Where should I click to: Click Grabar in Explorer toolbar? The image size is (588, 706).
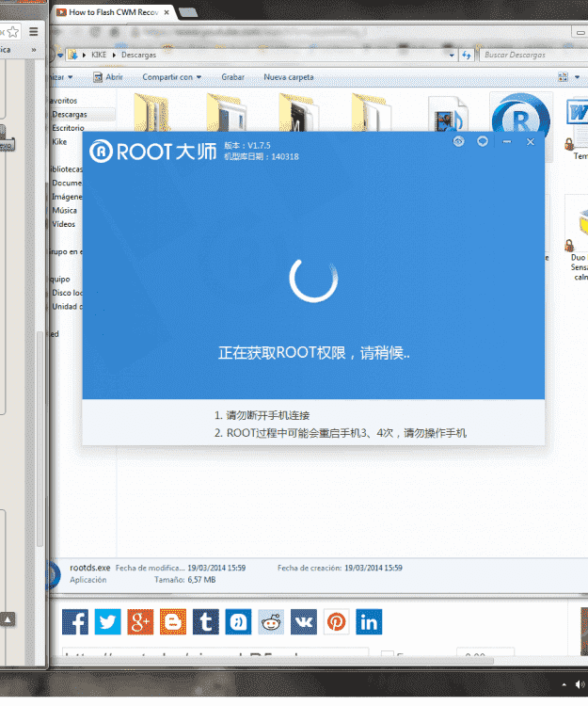(x=233, y=77)
